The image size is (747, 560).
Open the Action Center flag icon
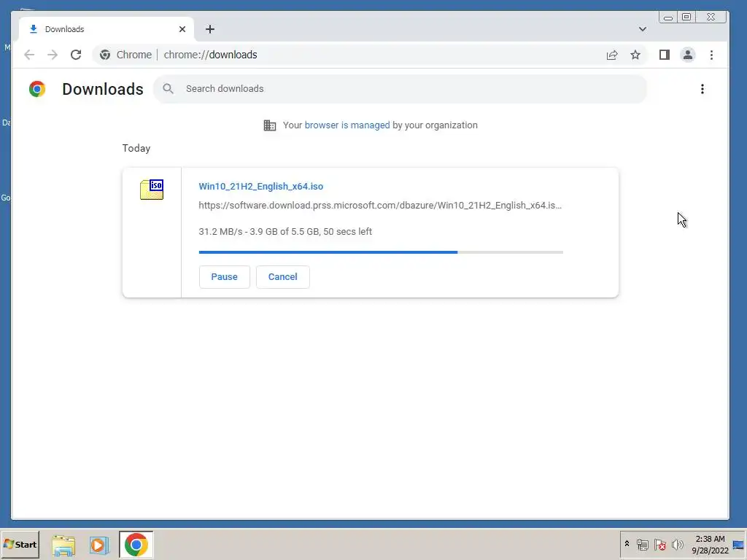pyautogui.click(x=659, y=544)
